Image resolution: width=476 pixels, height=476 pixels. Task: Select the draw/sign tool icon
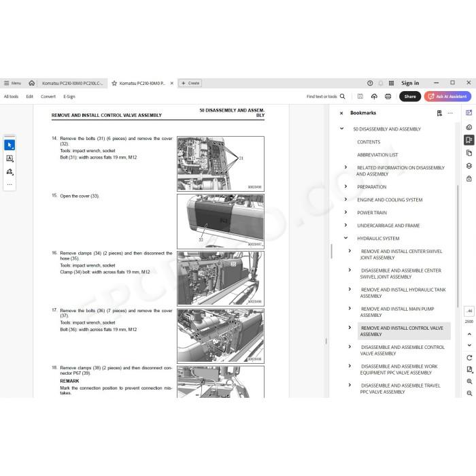click(10, 172)
